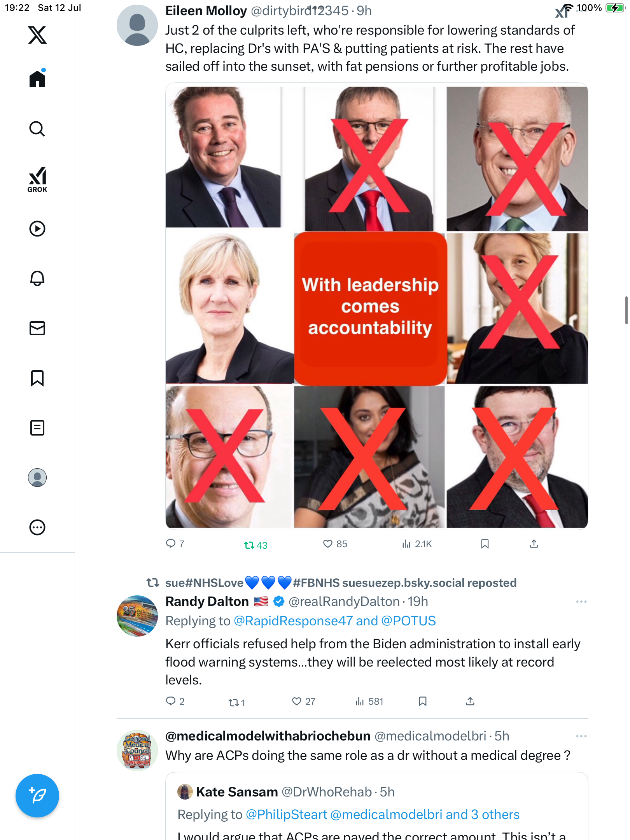The image size is (630, 840).
Task: Open the video play tab icon
Action: (x=37, y=229)
